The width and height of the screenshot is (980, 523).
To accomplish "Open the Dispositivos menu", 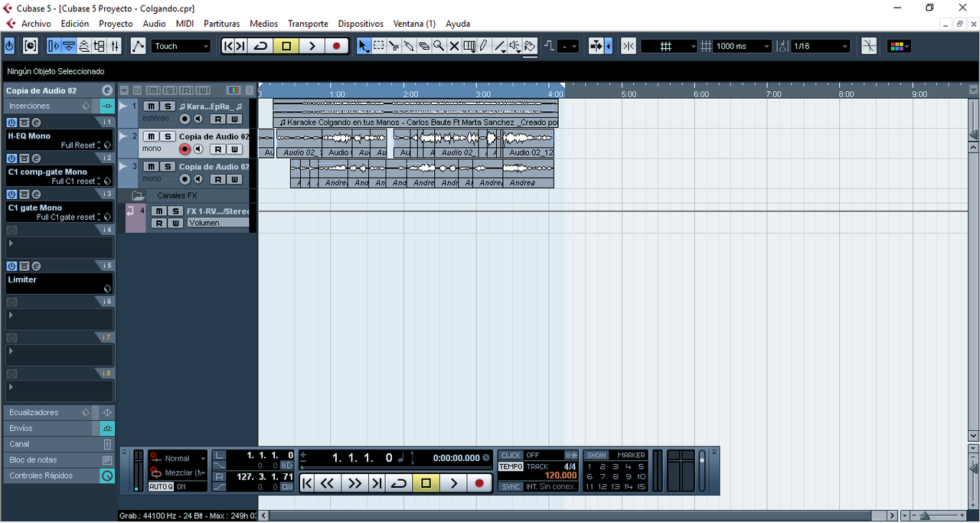I will pyautogui.click(x=360, y=24).
